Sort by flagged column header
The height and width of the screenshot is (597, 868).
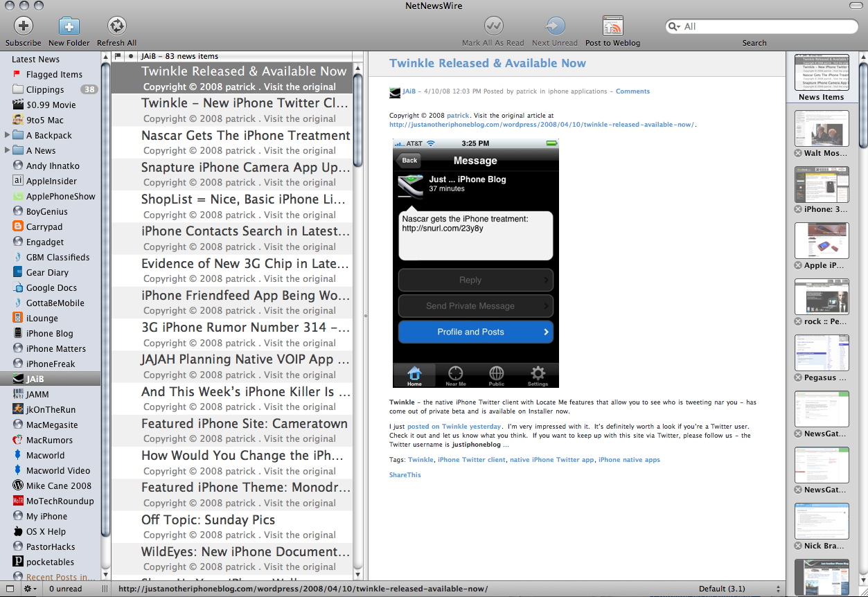click(x=118, y=56)
